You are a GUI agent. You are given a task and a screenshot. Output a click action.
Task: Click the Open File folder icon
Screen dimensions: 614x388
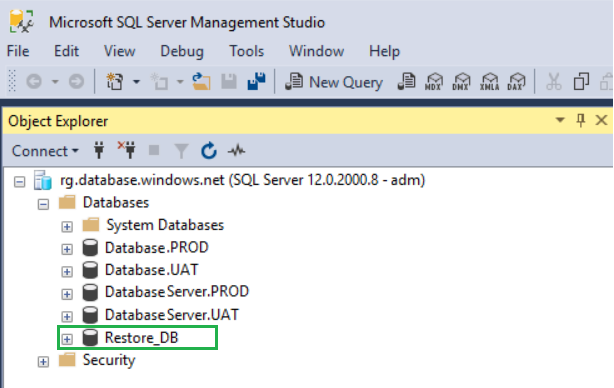coord(201,82)
